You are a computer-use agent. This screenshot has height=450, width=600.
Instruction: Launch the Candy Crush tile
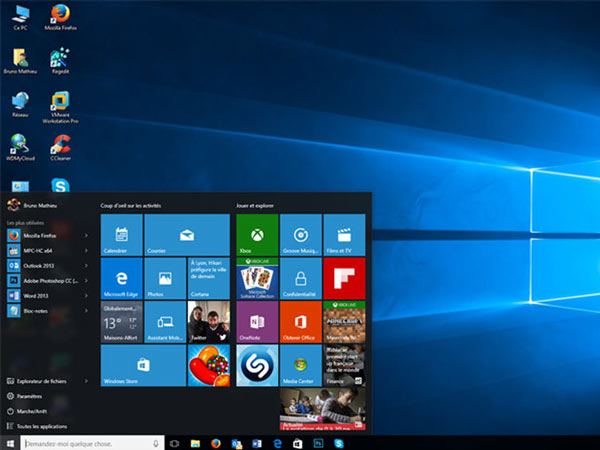click(209, 365)
